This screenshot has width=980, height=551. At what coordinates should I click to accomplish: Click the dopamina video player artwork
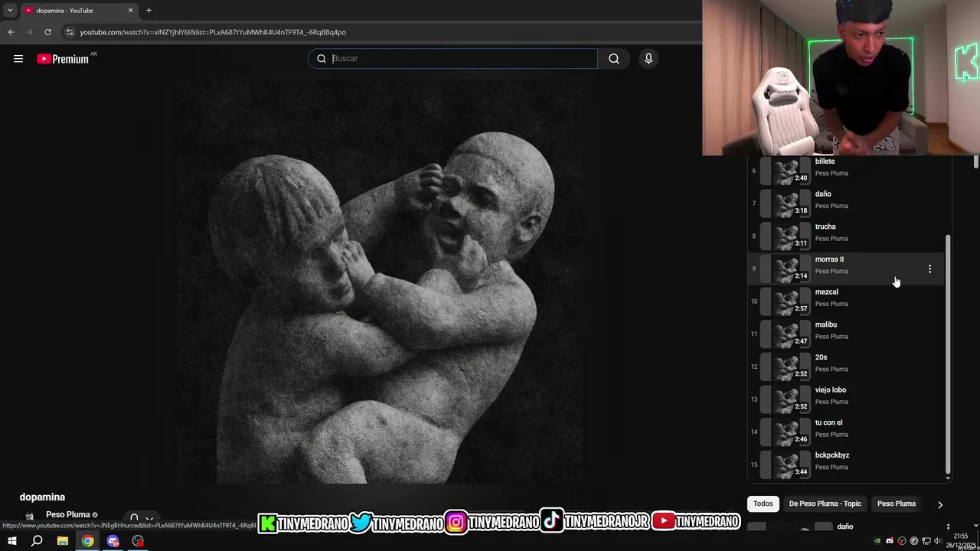(x=381, y=282)
